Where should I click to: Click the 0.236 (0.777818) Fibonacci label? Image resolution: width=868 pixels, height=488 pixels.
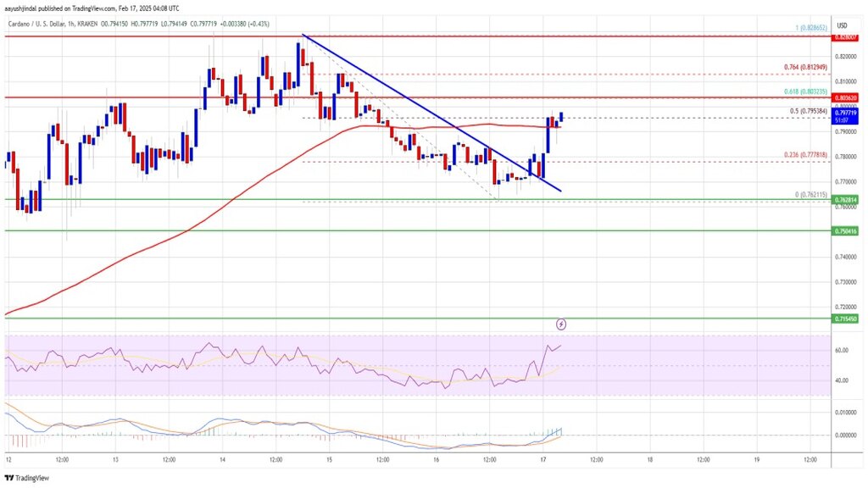[805, 156]
